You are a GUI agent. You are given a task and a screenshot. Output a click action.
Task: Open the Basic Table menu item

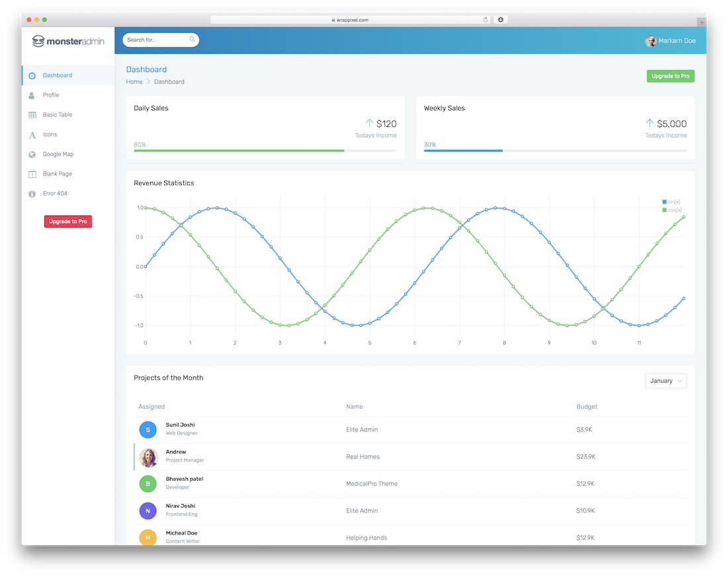[68, 115]
